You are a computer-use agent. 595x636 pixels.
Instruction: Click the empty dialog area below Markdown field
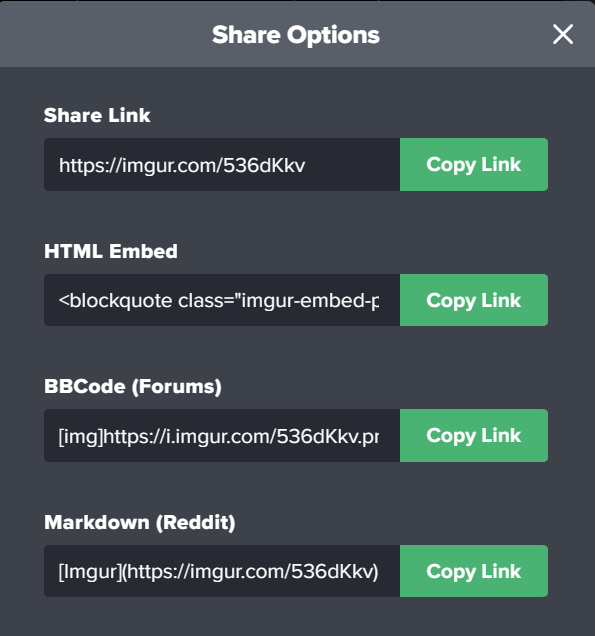[x=297, y=617]
